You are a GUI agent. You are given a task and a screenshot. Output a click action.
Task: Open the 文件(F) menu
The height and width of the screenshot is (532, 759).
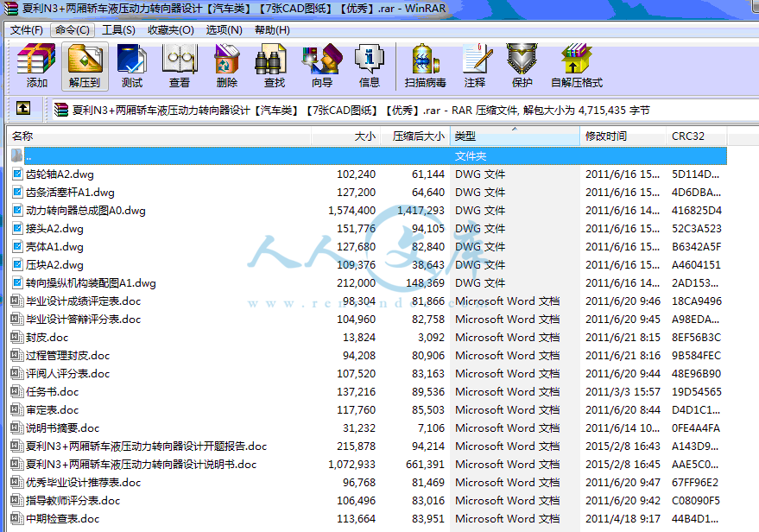(26, 30)
